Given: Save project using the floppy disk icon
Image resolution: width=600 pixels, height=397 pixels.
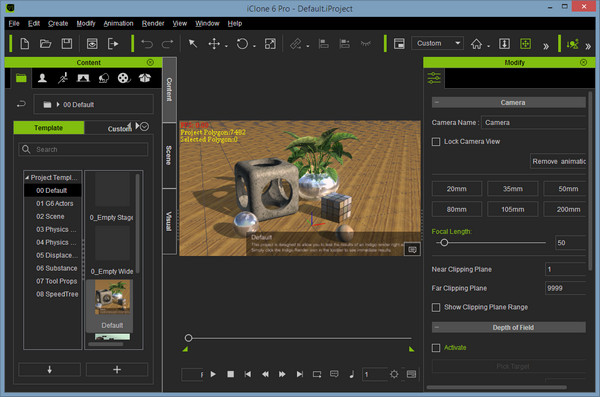Looking at the screenshot, I should click(67, 44).
